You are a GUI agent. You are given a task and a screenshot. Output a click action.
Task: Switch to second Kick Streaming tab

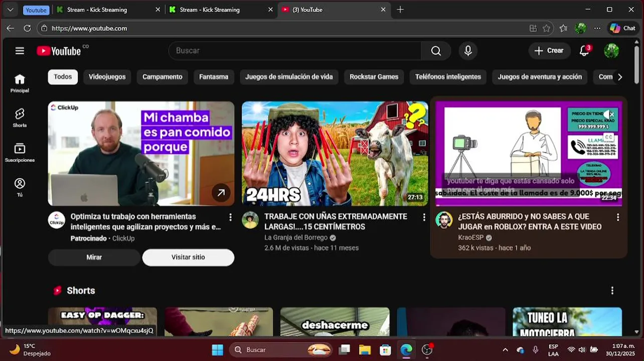point(221,10)
